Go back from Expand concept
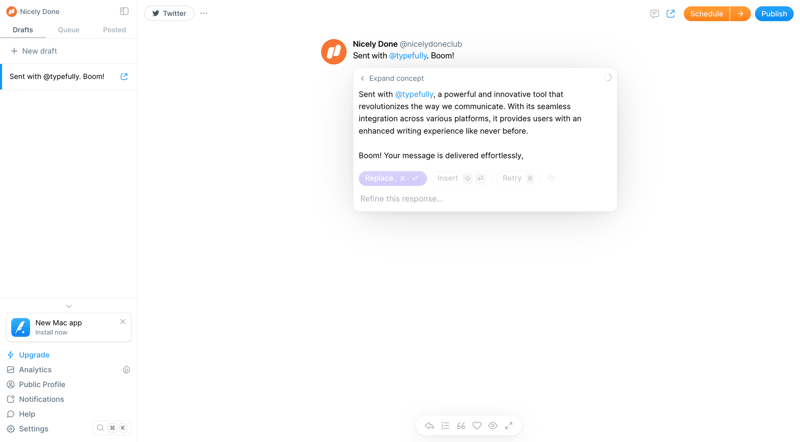 point(363,78)
